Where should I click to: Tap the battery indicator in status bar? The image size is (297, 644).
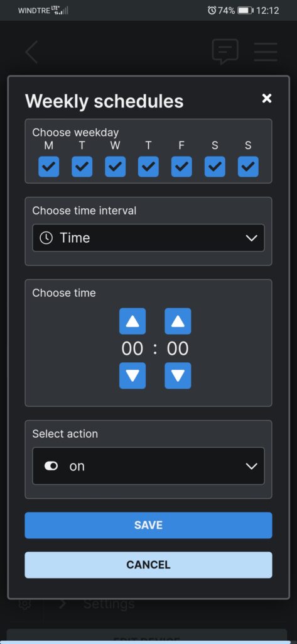(246, 10)
